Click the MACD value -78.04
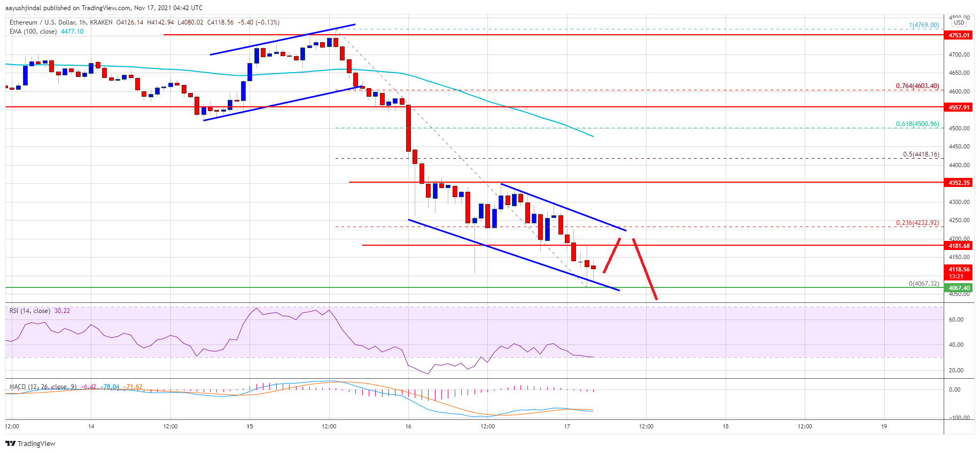Screen dimensions: 980x453 [x=111, y=387]
